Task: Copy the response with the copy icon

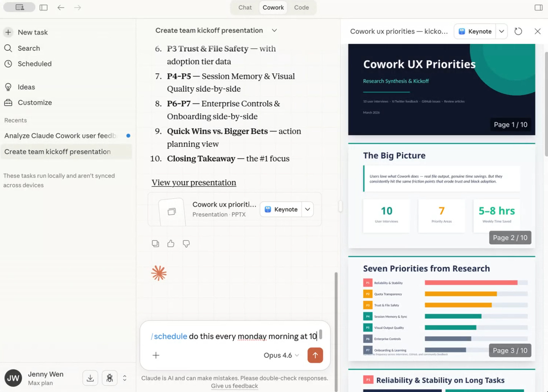Action: [155, 244]
